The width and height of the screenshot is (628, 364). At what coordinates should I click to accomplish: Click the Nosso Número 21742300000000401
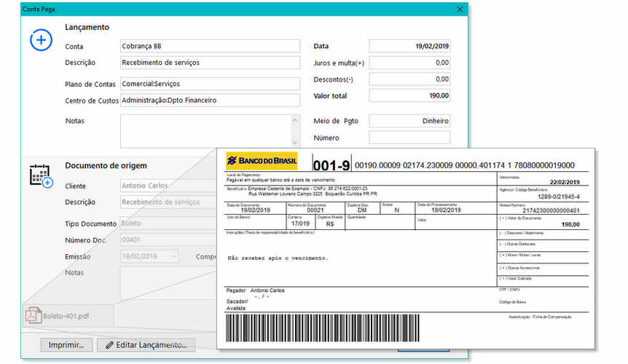tap(551, 211)
